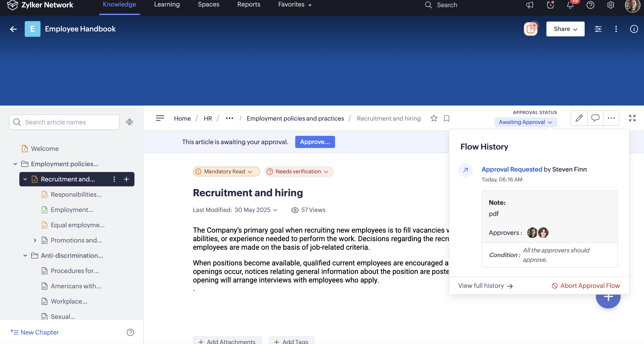Image resolution: width=644 pixels, height=344 pixels.
Task: Toggle the table of contents icon
Action: click(160, 118)
